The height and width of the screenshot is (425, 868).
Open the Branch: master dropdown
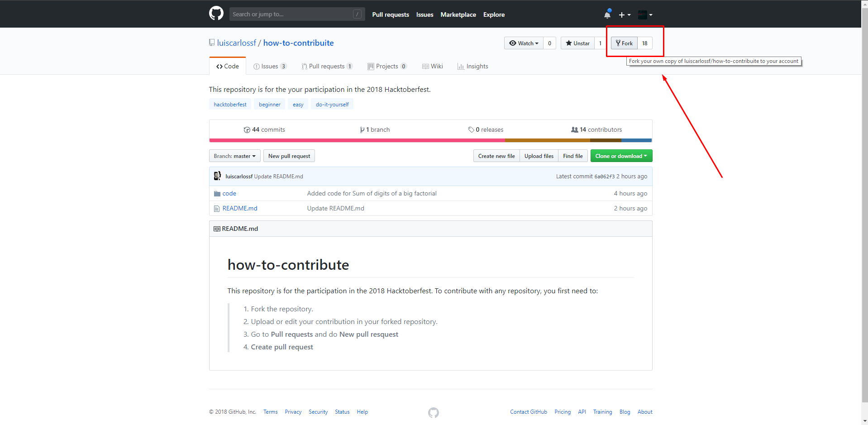pos(234,156)
